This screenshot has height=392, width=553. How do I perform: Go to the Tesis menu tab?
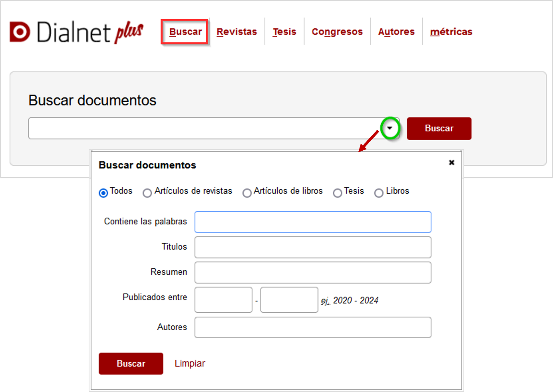(x=285, y=32)
